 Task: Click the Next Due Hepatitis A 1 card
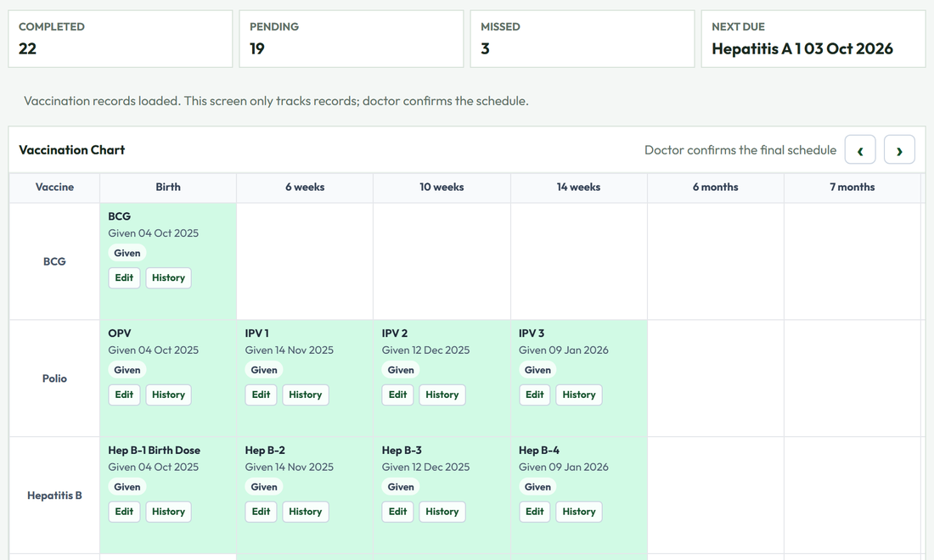(813, 39)
